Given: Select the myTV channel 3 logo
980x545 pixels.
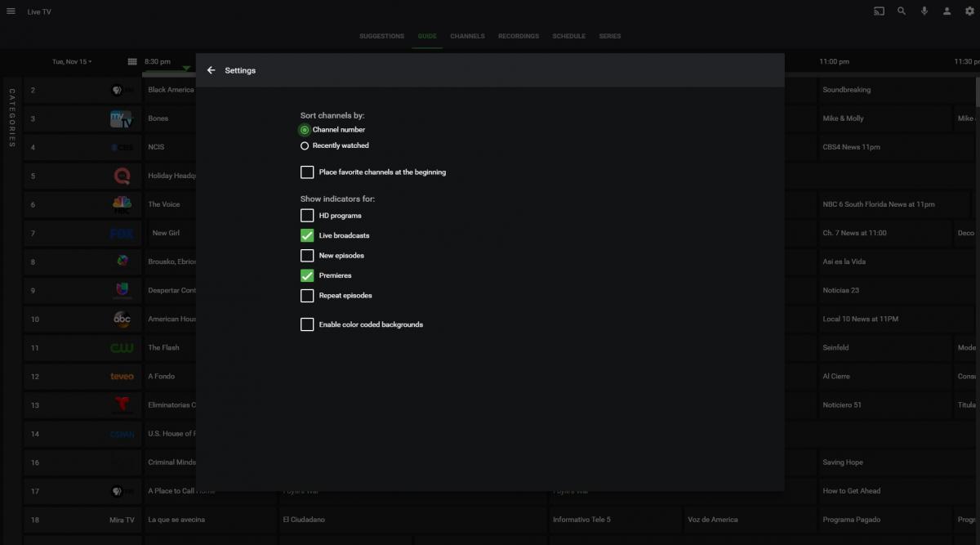Looking at the screenshot, I should tap(121, 119).
